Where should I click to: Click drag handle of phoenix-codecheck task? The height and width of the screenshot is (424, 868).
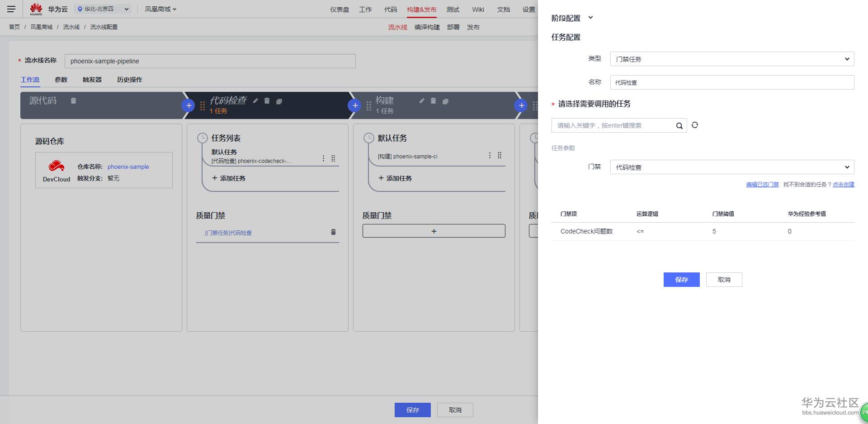pos(333,158)
